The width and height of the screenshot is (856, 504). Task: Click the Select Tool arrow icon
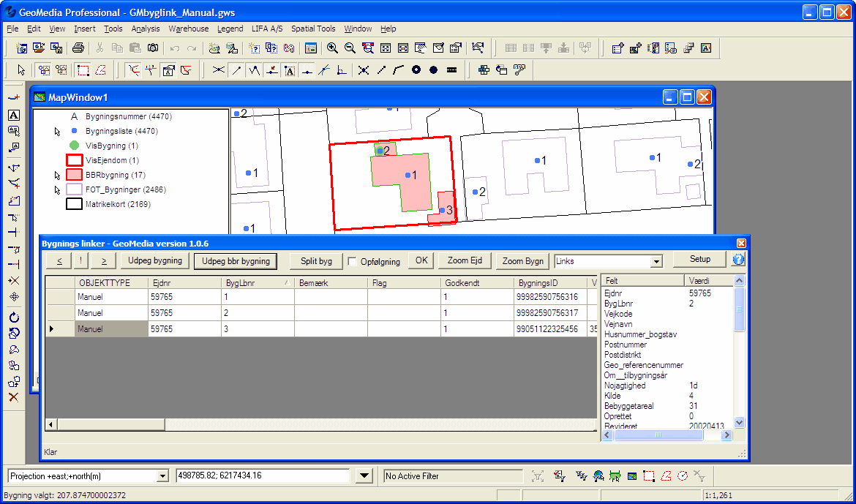pos(21,70)
